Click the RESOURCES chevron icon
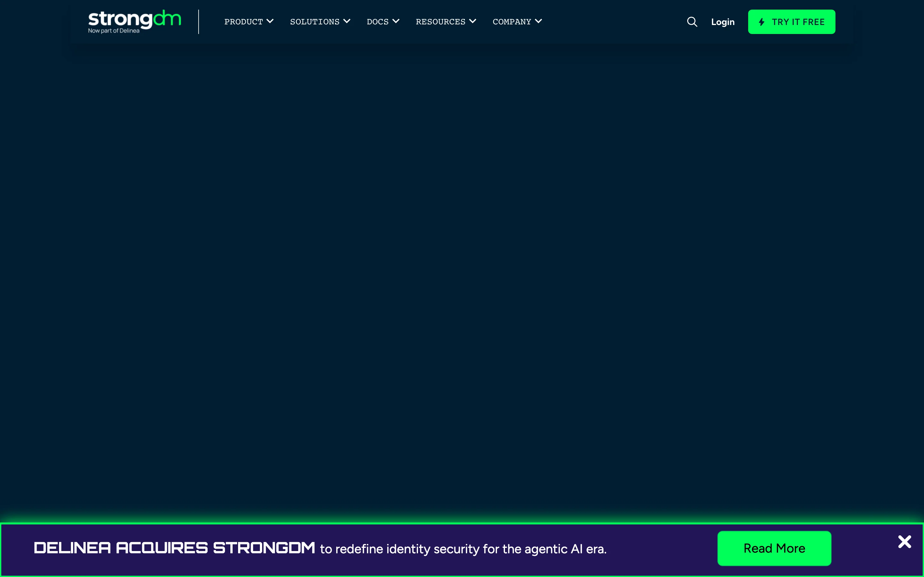The height and width of the screenshot is (577, 924). click(473, 21)
